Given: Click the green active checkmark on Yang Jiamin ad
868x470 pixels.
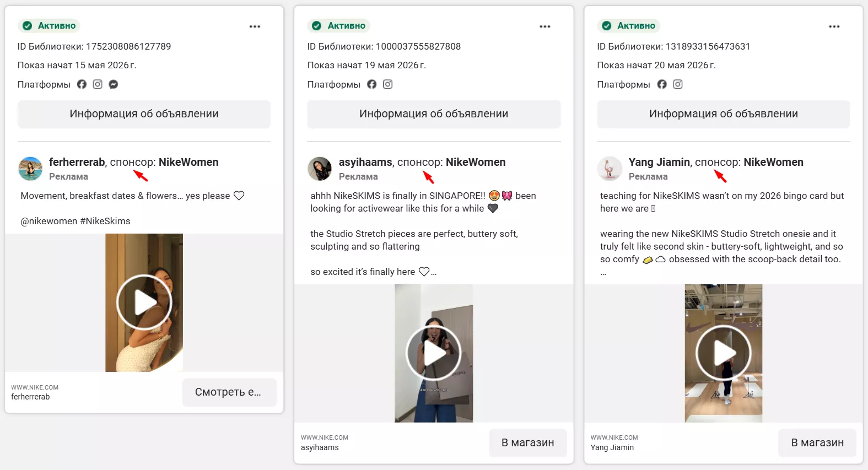Looking at the screenshot, I should click(607, 25).
